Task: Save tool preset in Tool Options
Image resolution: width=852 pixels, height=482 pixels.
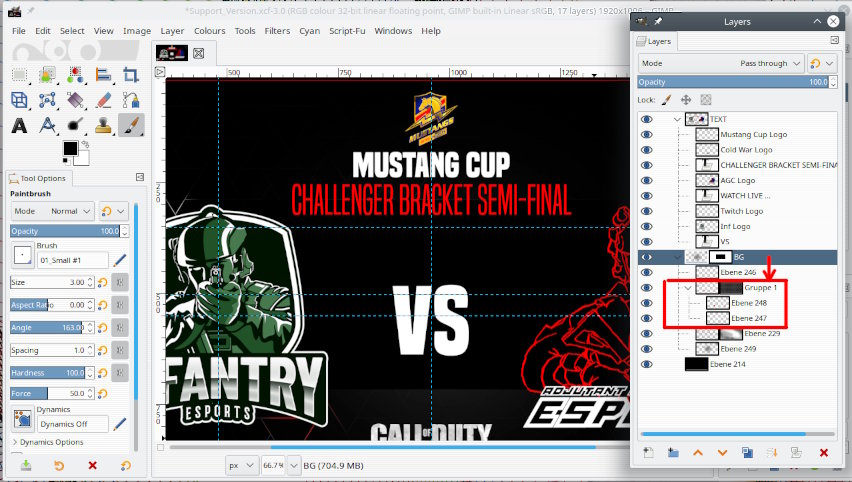Action: (x=26, y=465)
